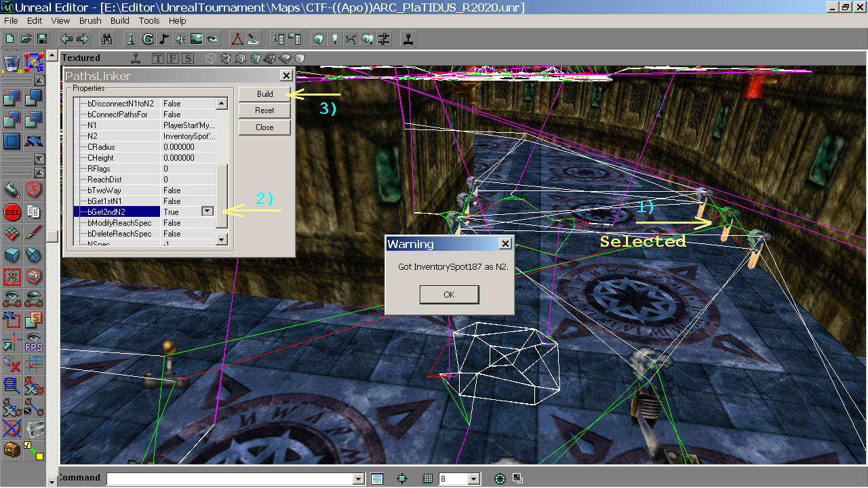Open the Build menu

[x=120, y=20]
